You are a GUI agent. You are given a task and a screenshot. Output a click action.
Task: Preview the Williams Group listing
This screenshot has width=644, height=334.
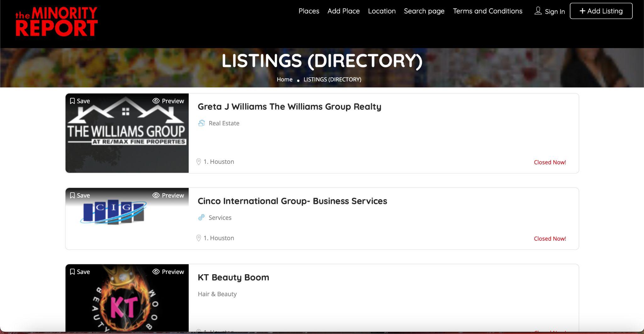[x=168, y=101]
